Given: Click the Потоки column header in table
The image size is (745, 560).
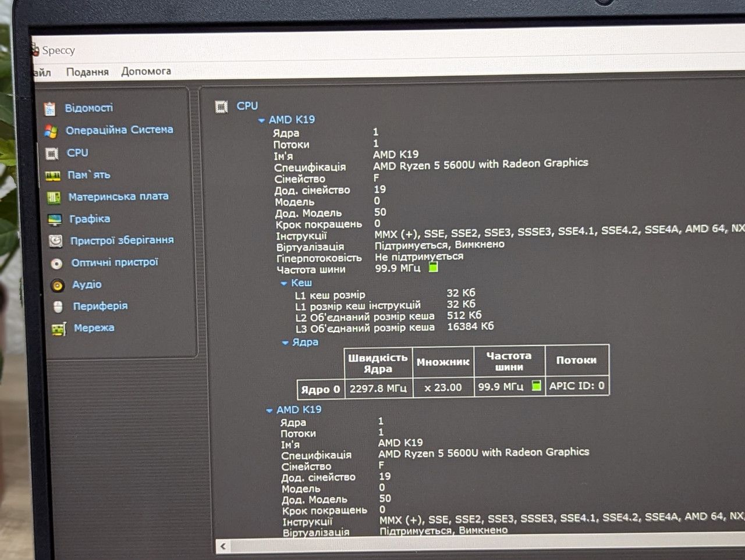Looking at the screenshot, I should pyautogui.click(x=577, y=360).
